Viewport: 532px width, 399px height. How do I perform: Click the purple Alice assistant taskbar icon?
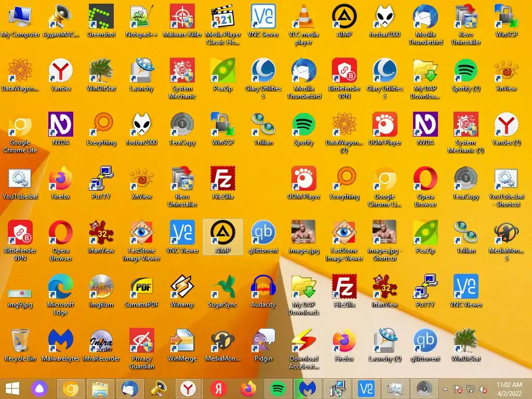pos(39,389)
